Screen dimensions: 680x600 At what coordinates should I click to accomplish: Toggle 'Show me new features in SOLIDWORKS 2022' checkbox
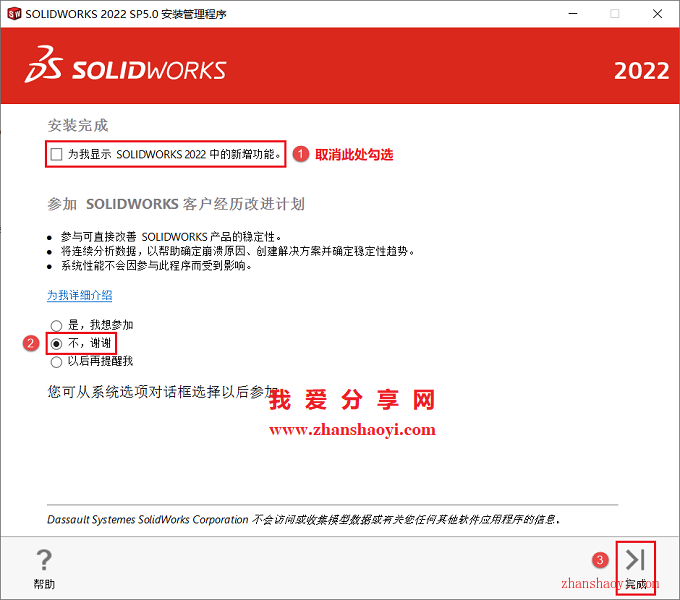[56, 154]
